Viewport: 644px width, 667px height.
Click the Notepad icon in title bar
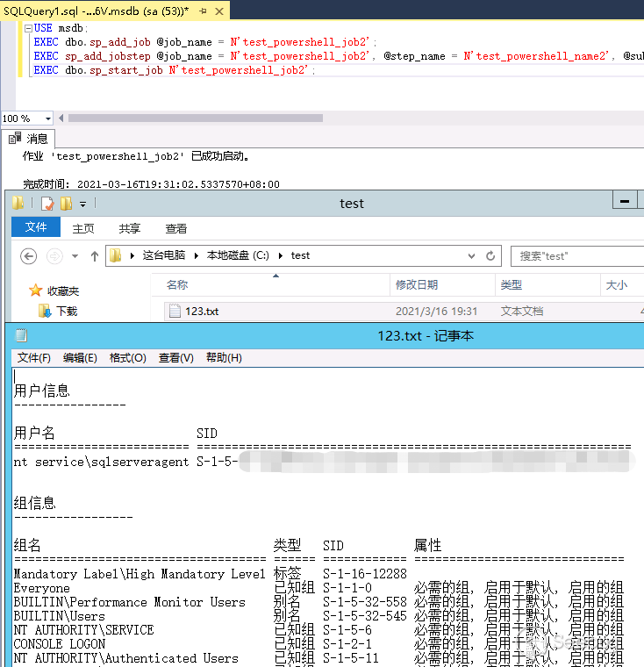click(21, 335)
